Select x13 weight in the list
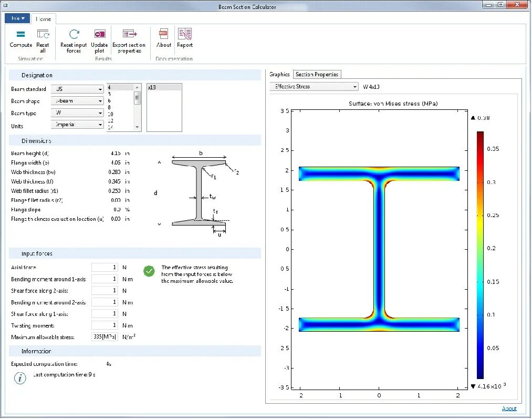The height and width of the screenshot is (419, 532). click(x=164, y=87)
